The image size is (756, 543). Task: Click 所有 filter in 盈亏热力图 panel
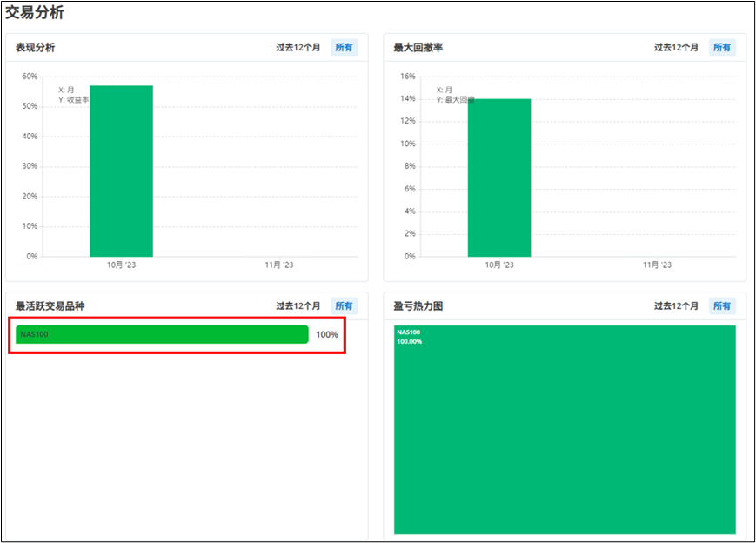[x=721, y=306]
